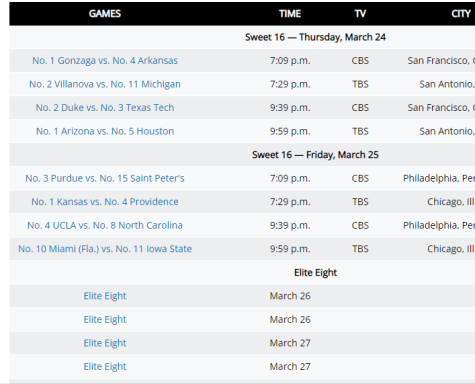The width and height of the screenshot is (475, 384).
Task: Open the Gonzaga vs. Arkansas game link
Action: coord(105,61)
